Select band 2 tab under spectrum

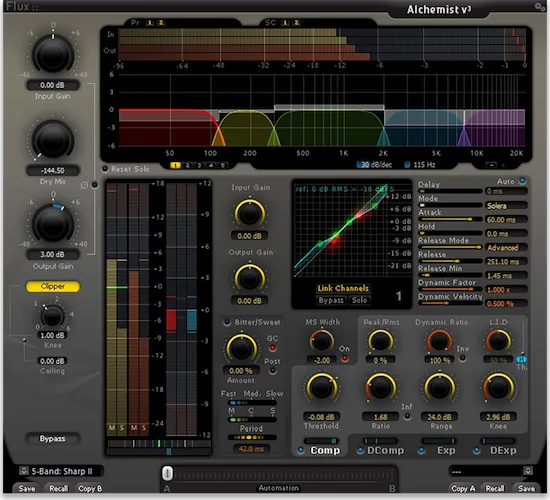187,165
